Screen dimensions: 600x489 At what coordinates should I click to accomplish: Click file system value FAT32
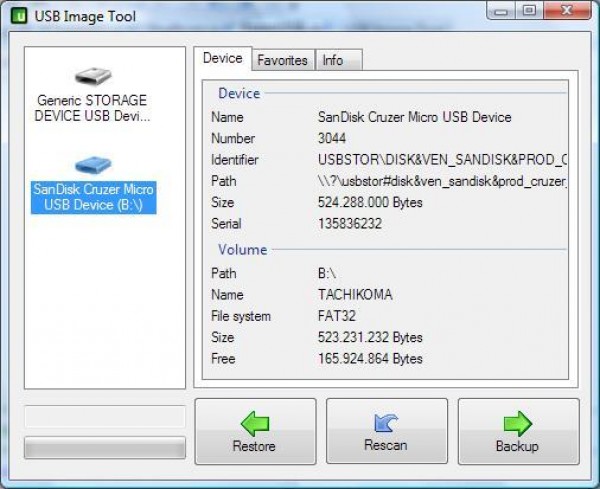pyautogui.click(x=337, y=316)
